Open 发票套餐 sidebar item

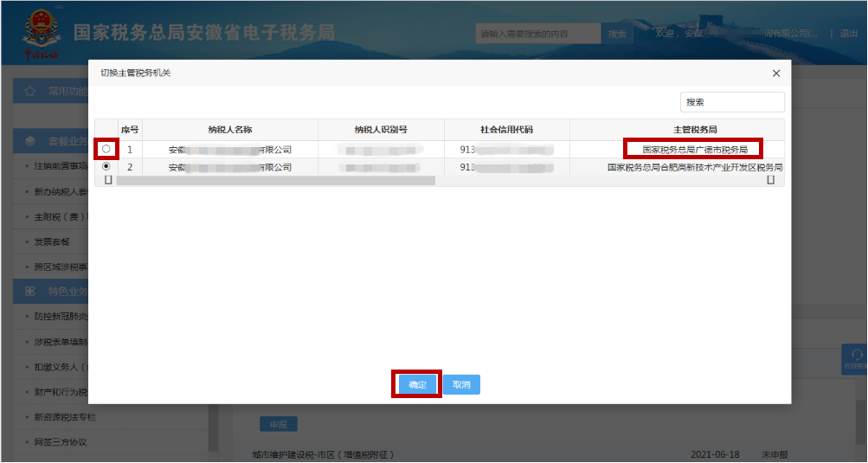pos(52,242)
